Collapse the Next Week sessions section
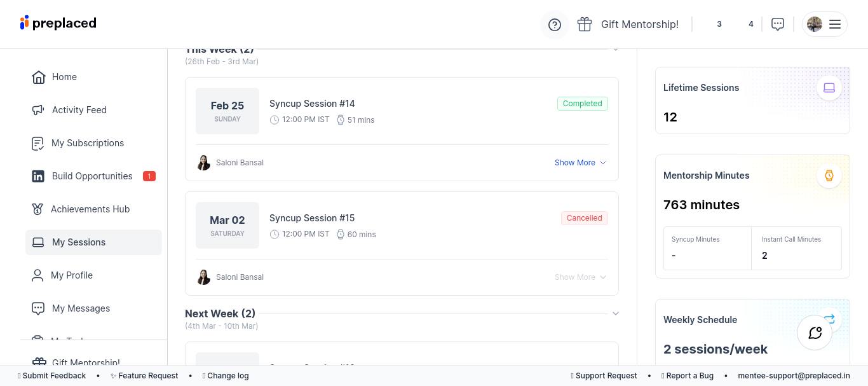Viewport: 868px width, 386px height. pyautogui.click(x=615, y=314)
